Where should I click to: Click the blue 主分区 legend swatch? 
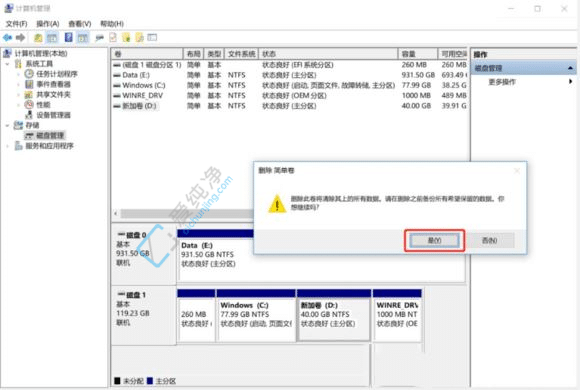point(150,381)
